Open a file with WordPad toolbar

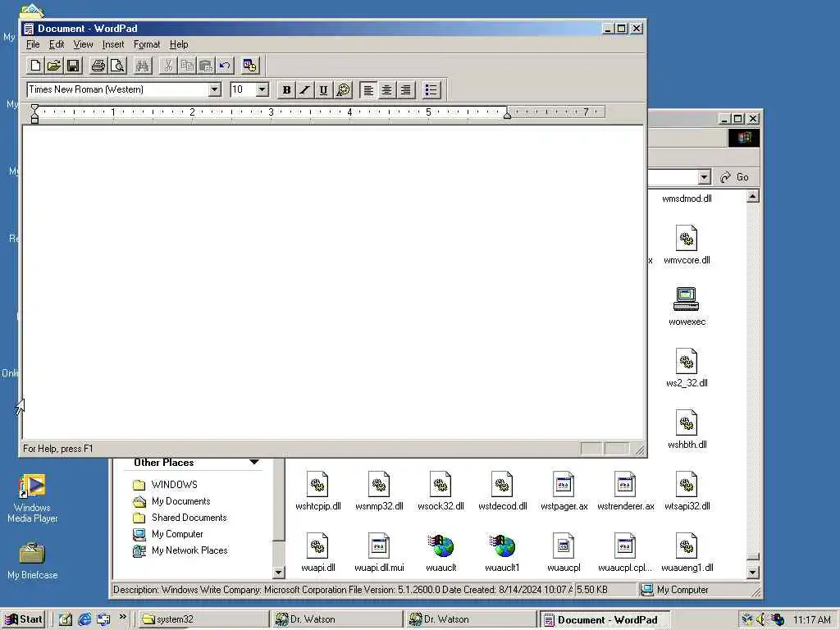54,66
